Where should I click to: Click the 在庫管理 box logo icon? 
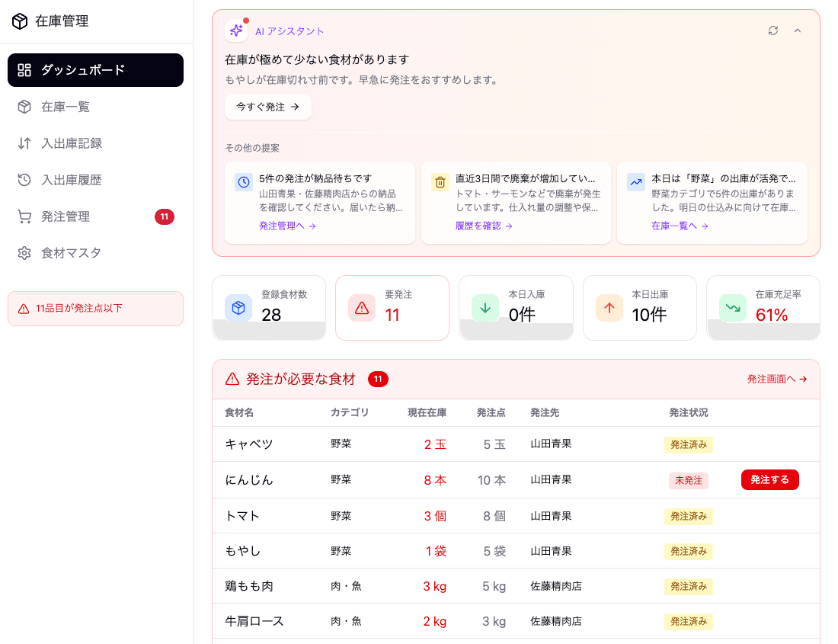(x=20, y=21)
